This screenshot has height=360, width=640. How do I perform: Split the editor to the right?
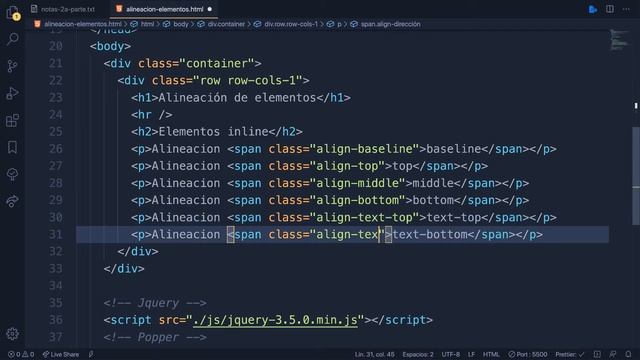(610, 9)
